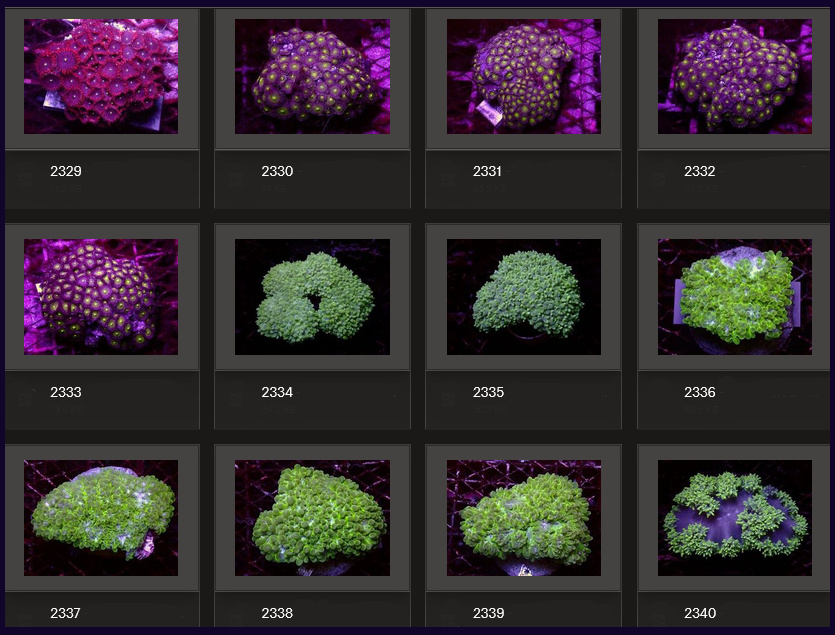This screenshot has width=835, height=635.
Task: Open the 2333 zoanthid colony thumbnail
Action: [101, 297]
